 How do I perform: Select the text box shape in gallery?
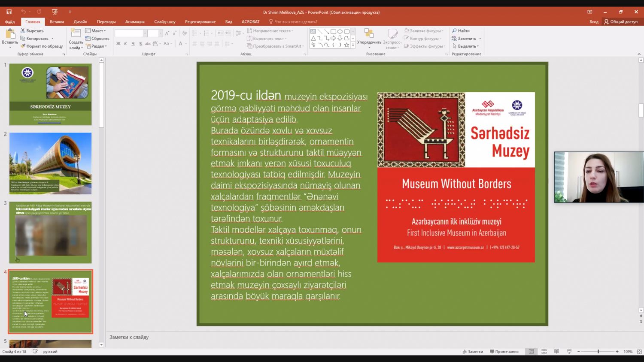coord(313,31)
